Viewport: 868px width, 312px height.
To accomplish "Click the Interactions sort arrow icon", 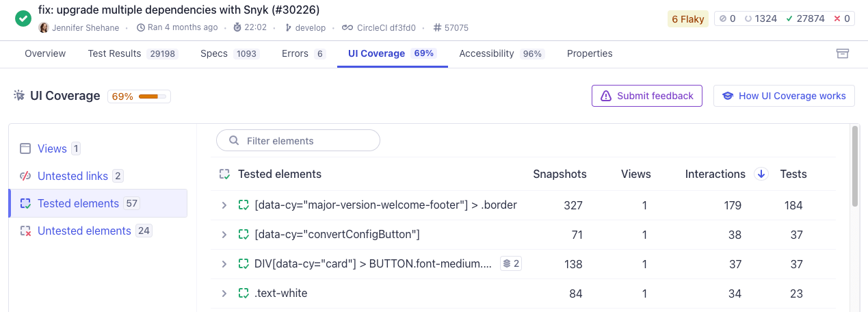I will (761, 174).
